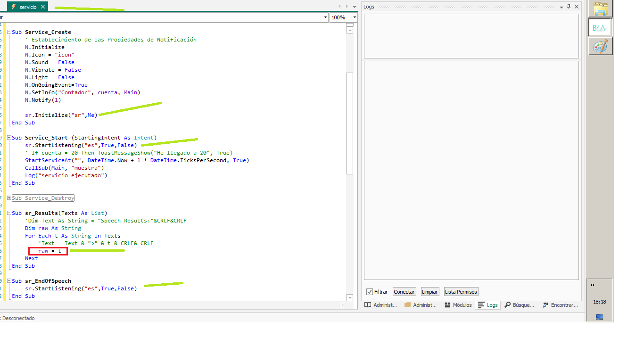The width and height of the screenshot is (644, 362).
Task: Switch to the servicio code tab
Action: click(27, 7)
